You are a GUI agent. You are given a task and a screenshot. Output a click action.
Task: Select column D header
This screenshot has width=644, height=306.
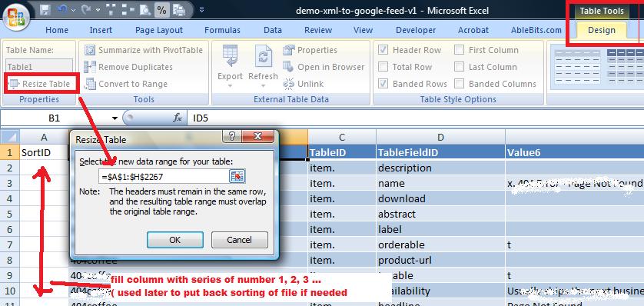pyautogui.click(x=440, y=137)
